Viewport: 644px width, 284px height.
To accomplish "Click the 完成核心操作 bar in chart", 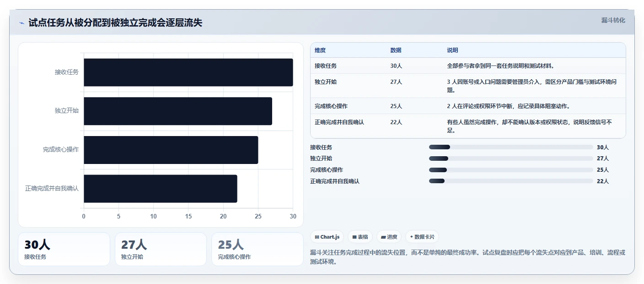I will [x=171, y=150].
